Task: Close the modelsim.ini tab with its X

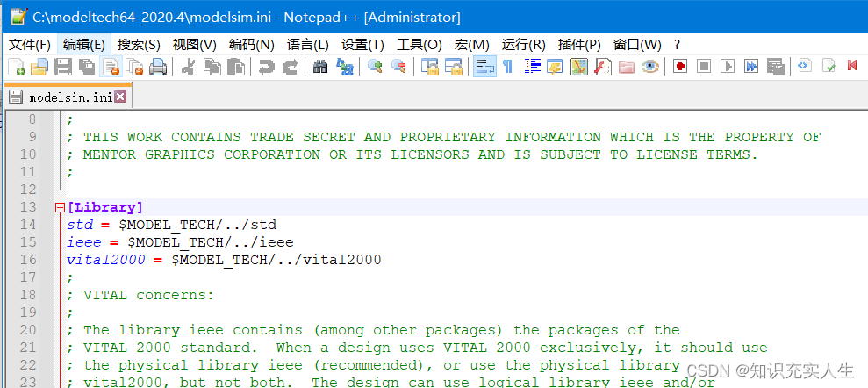Action: pyautogui.click(x=119, y=97)
